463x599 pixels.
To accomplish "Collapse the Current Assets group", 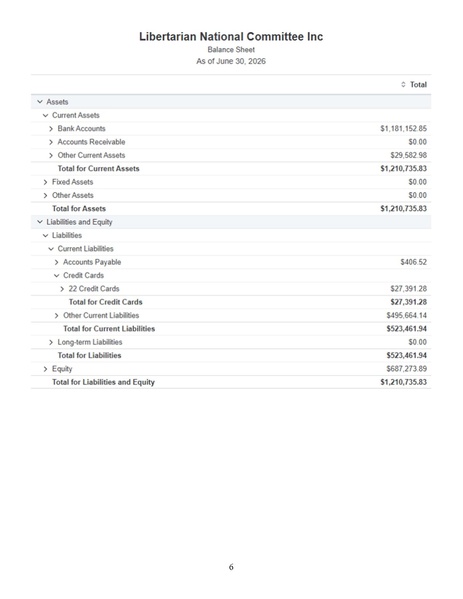I will coord(45,115).
